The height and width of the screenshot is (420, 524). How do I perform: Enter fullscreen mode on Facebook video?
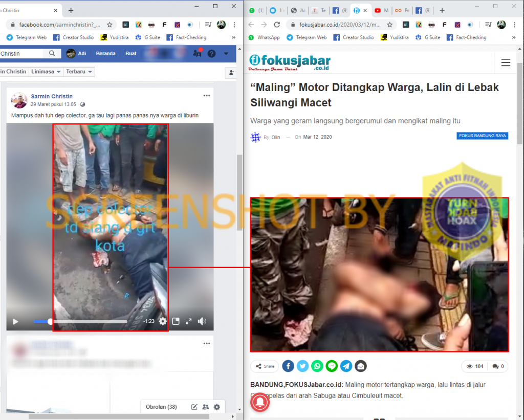tap(189, 321)
